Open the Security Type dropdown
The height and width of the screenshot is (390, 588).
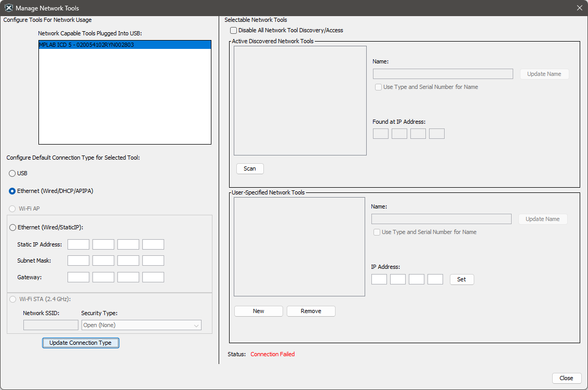coord(141,325)
